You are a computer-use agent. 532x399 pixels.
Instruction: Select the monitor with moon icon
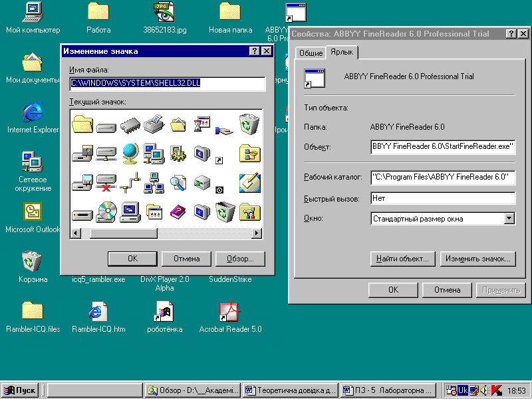pos(202,154)
